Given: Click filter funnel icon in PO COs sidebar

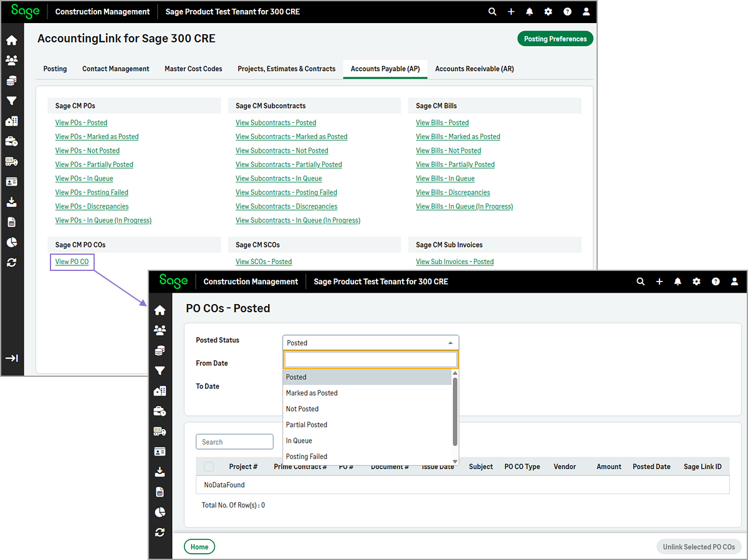Looking at the screenshot, I should coord(160,371).
